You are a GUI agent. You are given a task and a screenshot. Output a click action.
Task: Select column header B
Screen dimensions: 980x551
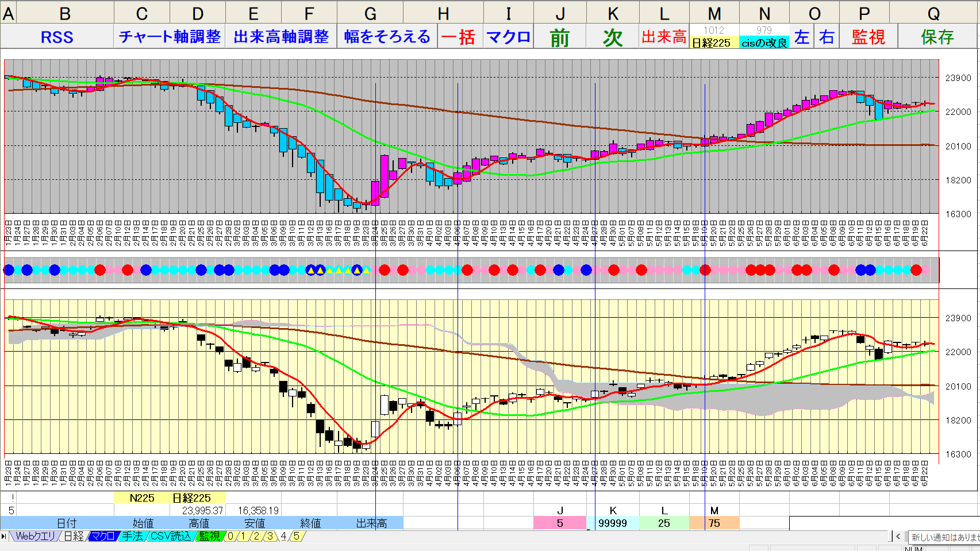click(x=65, y=12)
